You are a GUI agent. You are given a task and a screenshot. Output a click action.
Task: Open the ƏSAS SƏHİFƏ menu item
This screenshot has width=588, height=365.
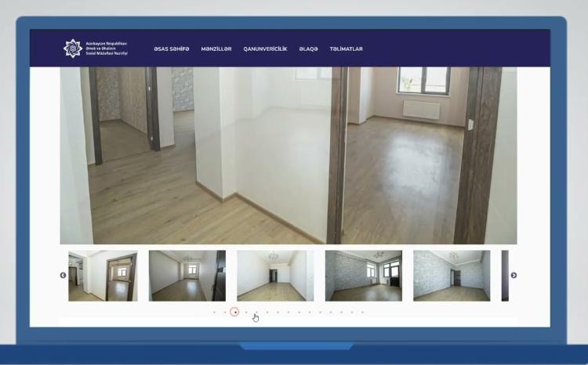(172, 49)
